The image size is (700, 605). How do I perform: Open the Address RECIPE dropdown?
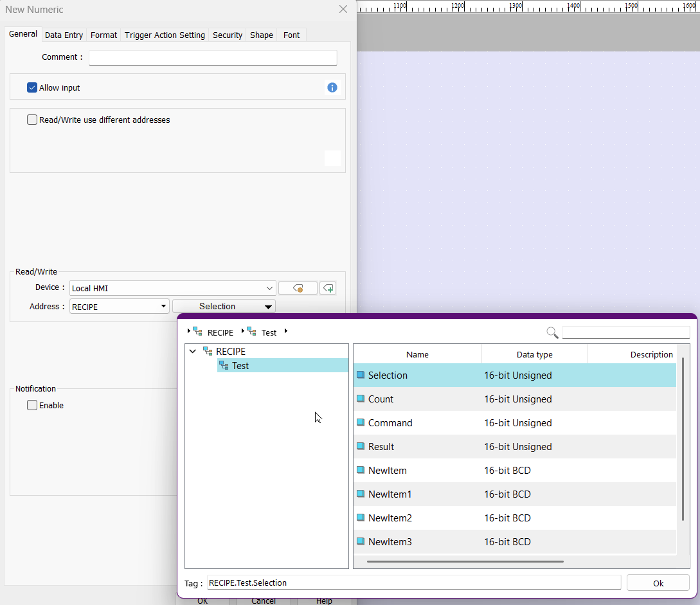pos(120,307)
